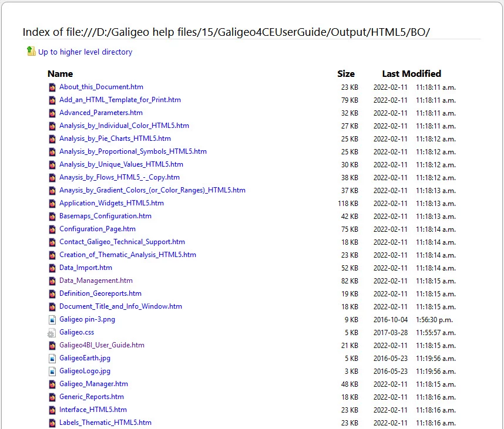Click icon beside Galigeo_Manager.htm

(x=52, y=384)
